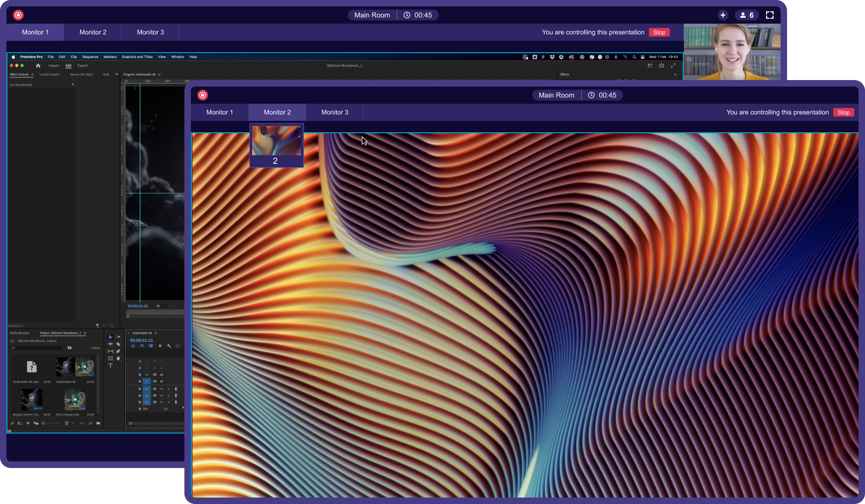The height and width of the screenshot is (504, 865).
Task: Open the Project: Oblivioni Mundorum_1 panel menu
Action: click(x=84, y=333)
